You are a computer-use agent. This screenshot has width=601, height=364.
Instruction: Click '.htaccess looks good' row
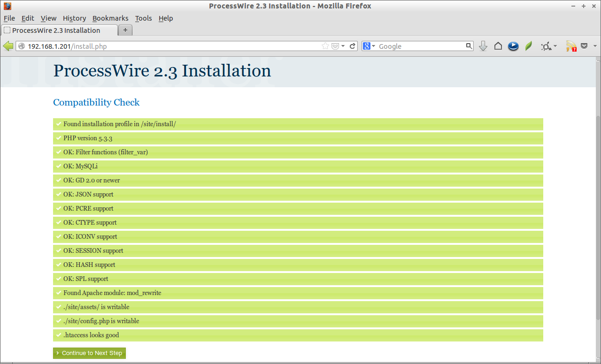click(x=298, y=335)
